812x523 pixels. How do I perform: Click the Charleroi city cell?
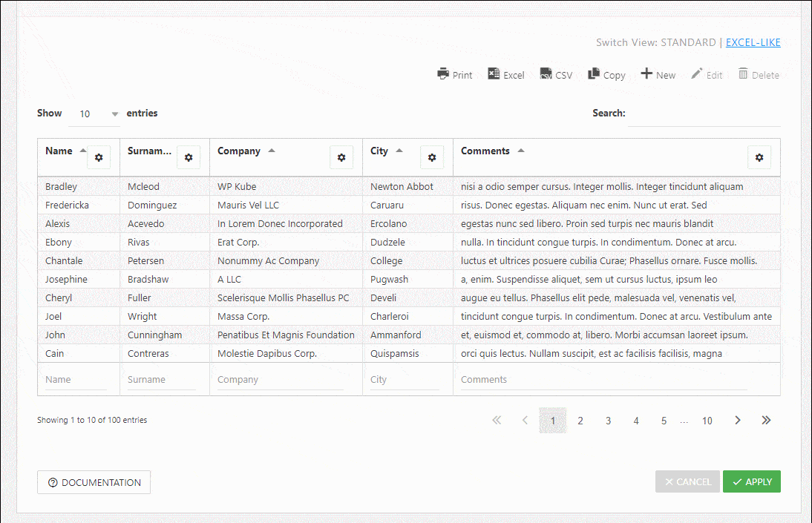pos(407,316)
